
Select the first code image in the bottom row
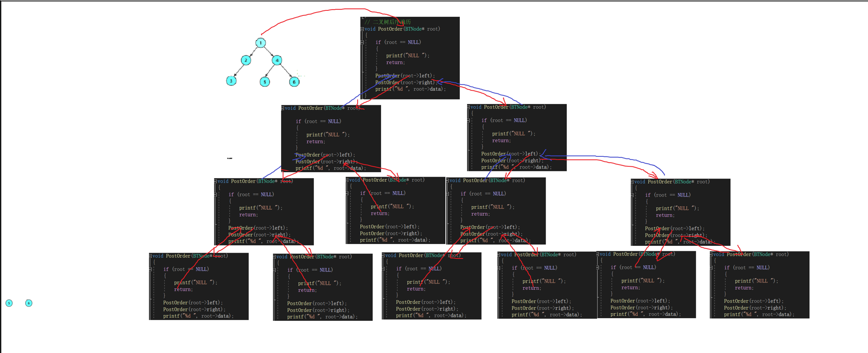click(199, 286)
